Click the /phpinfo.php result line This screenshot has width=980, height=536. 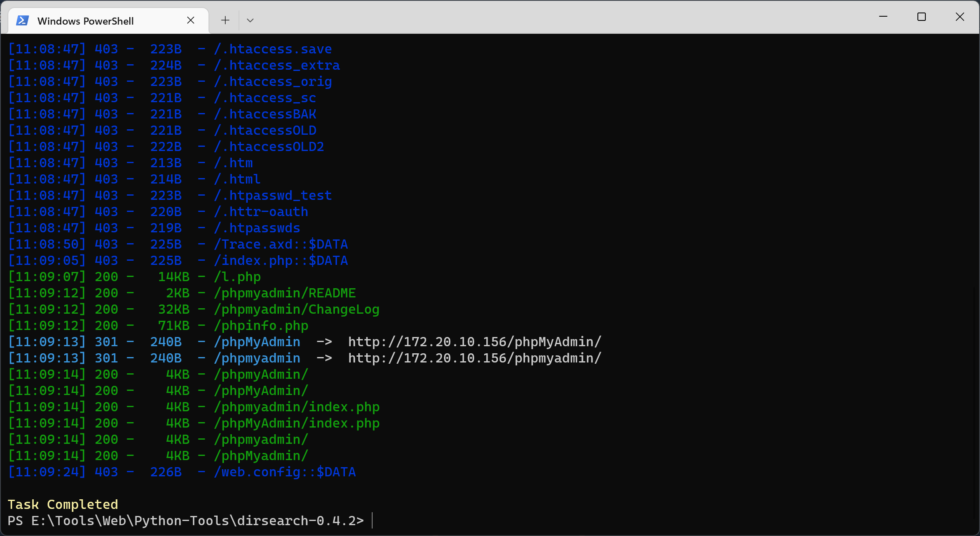pos(261,326)
